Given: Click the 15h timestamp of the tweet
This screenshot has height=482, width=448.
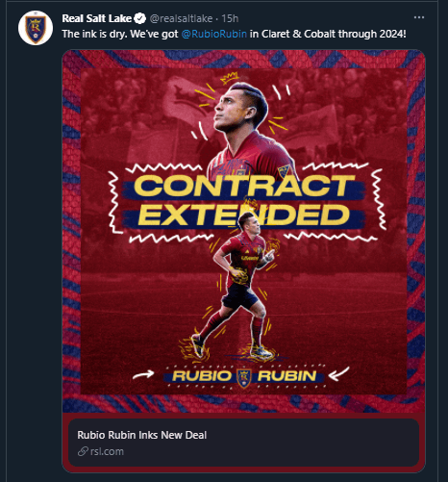Looking at the screenshot, I should tap(230, 18).
